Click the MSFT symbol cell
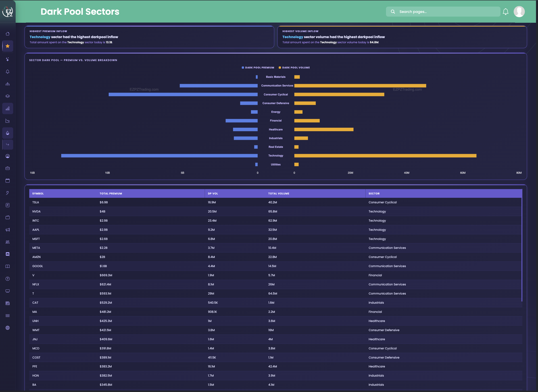Screen dimensions: 538x392 coord(36,239)
